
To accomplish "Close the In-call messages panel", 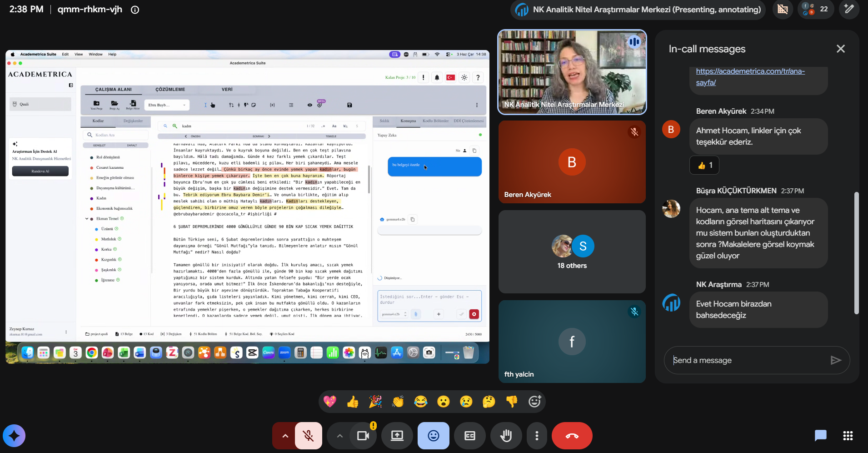I will 841,49.
